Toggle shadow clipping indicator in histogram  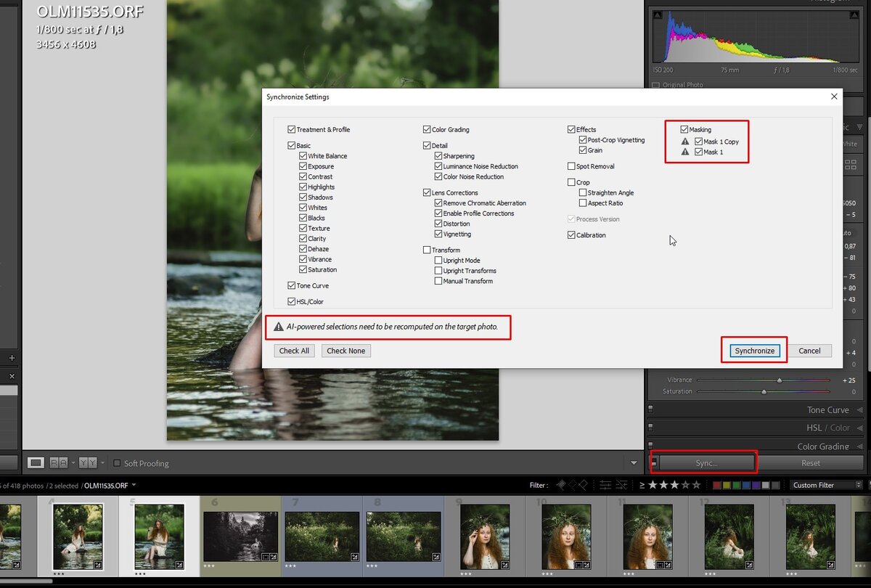coord(658,15)
